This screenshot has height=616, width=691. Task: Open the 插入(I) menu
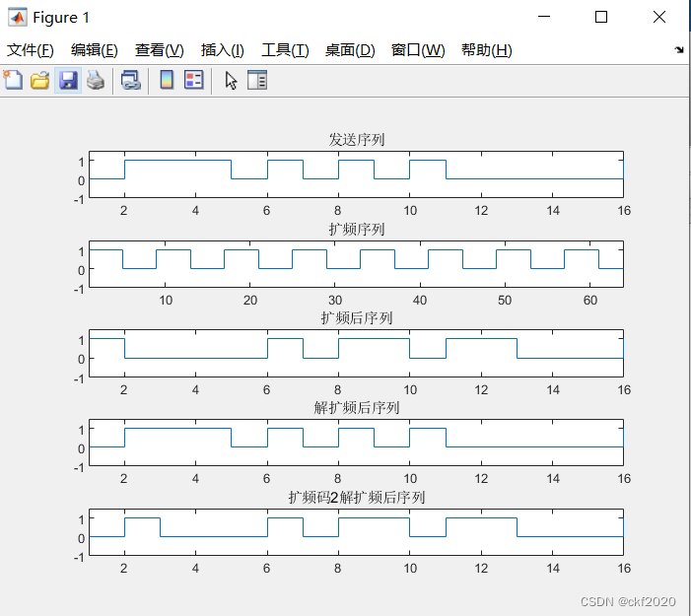223,50
